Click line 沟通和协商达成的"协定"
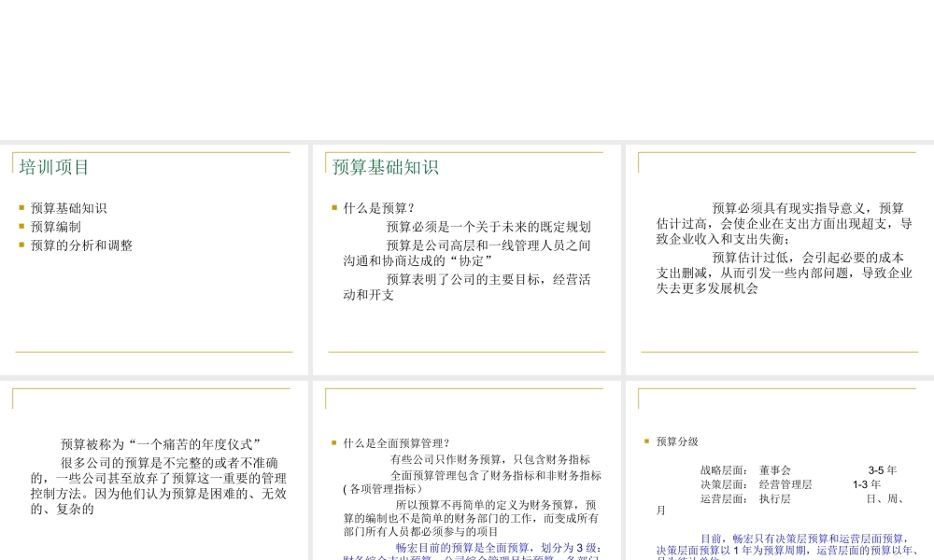Image resolution: width=934 pixels, height=560 pixels. pos(417,260)
